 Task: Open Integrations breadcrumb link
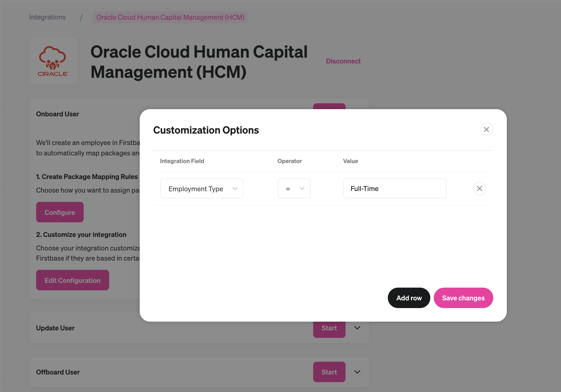point(48,17)
